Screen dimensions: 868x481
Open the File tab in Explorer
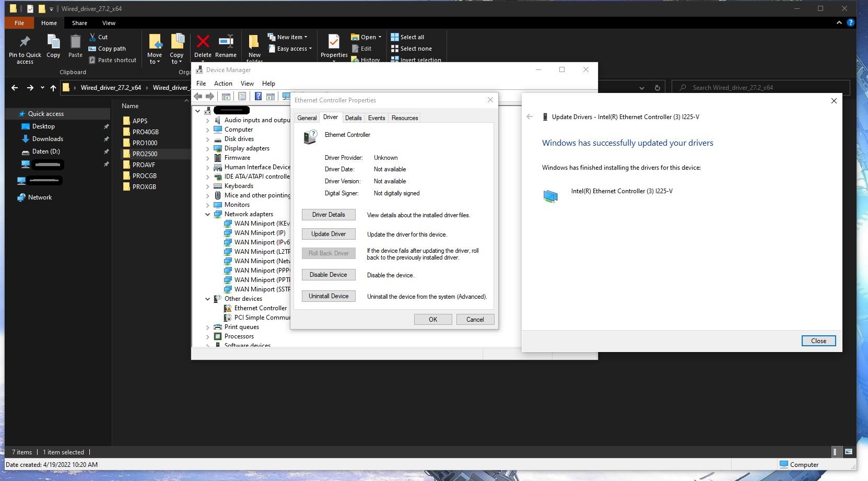click(x=19, y=23)
